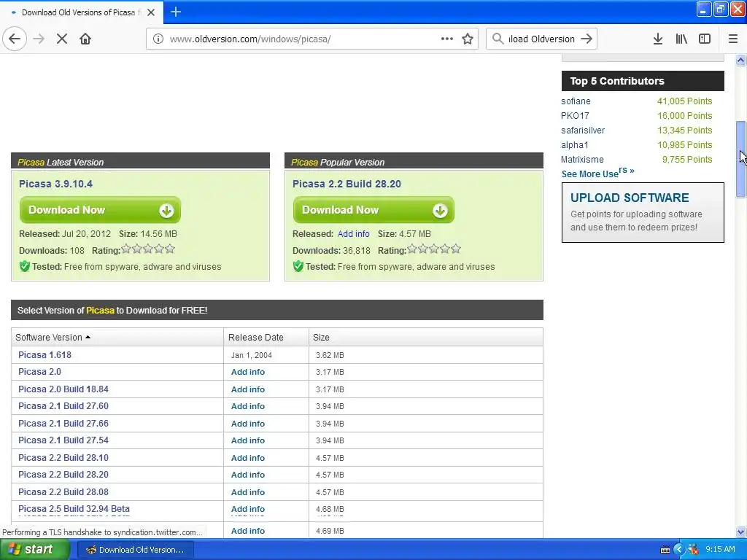
Task: Click the rating stars for Picasa 2.2 Build 28.20
Action: pos(434,249)
